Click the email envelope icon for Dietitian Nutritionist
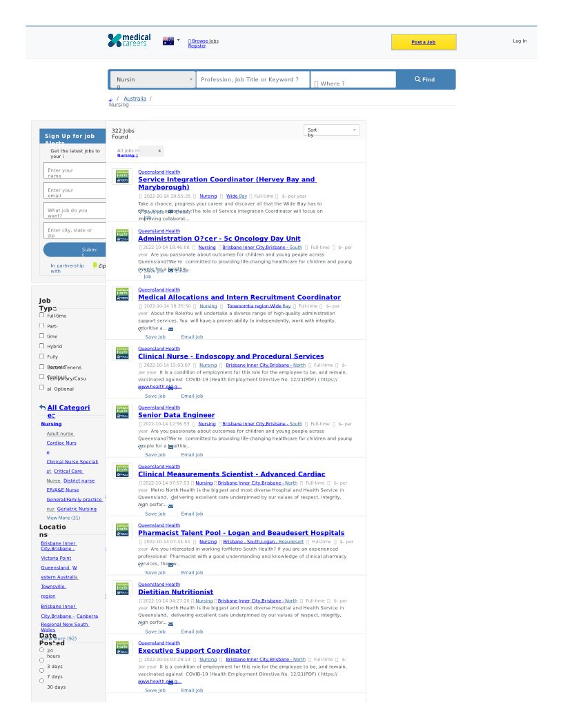 tap(170, 624)
